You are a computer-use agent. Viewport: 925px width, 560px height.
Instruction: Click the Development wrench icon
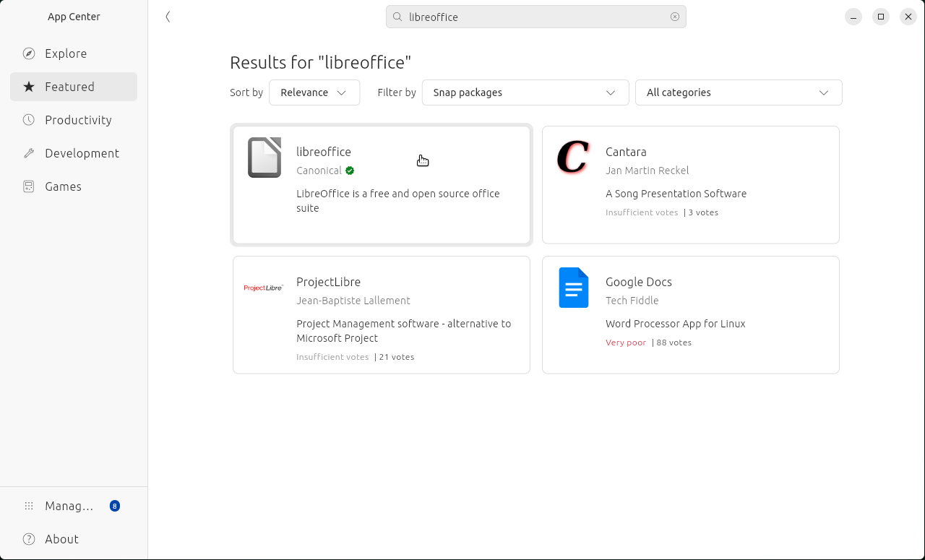tap(29, 153)
